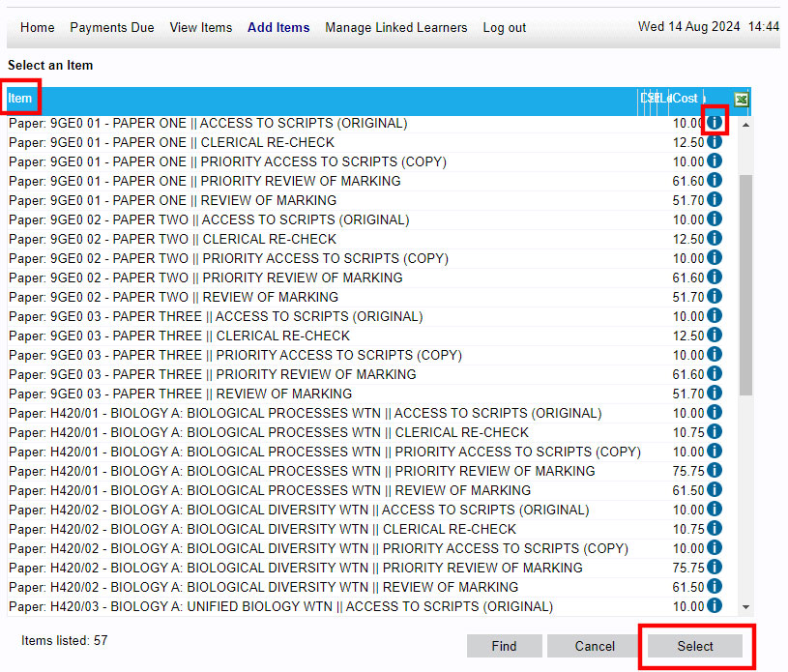Screen dimensions: 788x672
Task: Click info icon for 9GE0 03 PRIORITY REVIEW OF MARKING
Action: (x=713, y=374)
